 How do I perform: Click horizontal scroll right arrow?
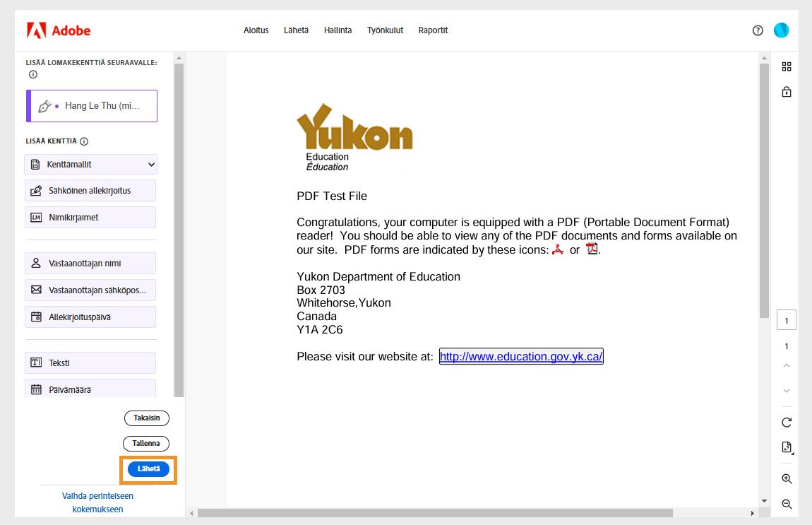pos(753,513)
